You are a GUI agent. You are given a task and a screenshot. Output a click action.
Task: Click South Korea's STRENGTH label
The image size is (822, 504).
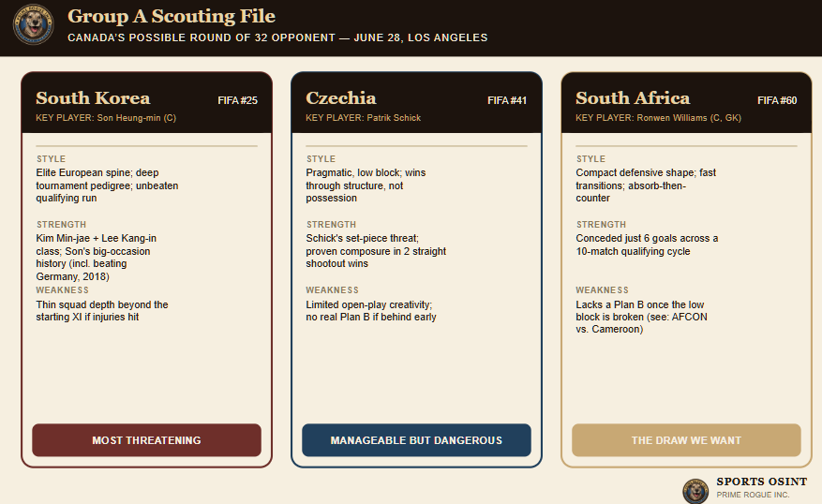61,224
